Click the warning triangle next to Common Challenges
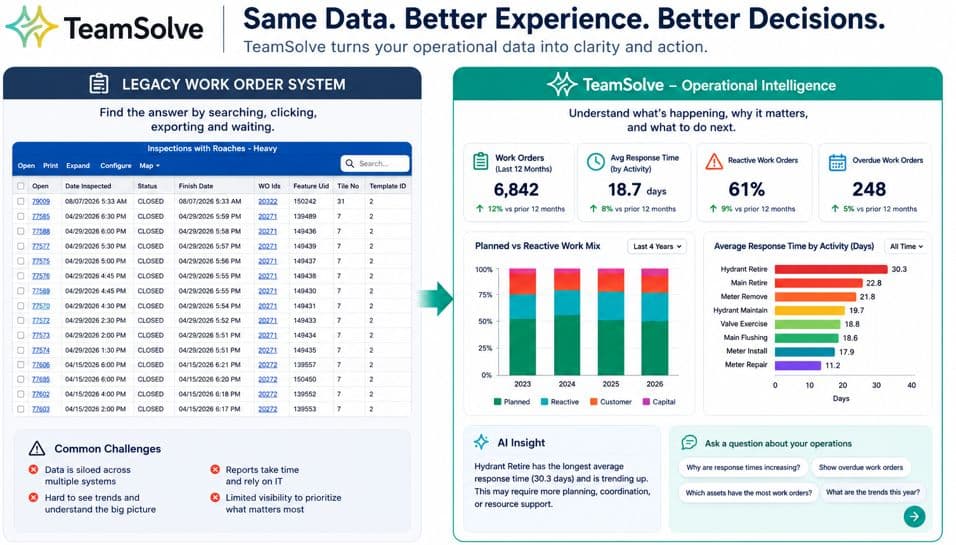The width and height of the screenshot is (956, 545). (x=37, y=449)
